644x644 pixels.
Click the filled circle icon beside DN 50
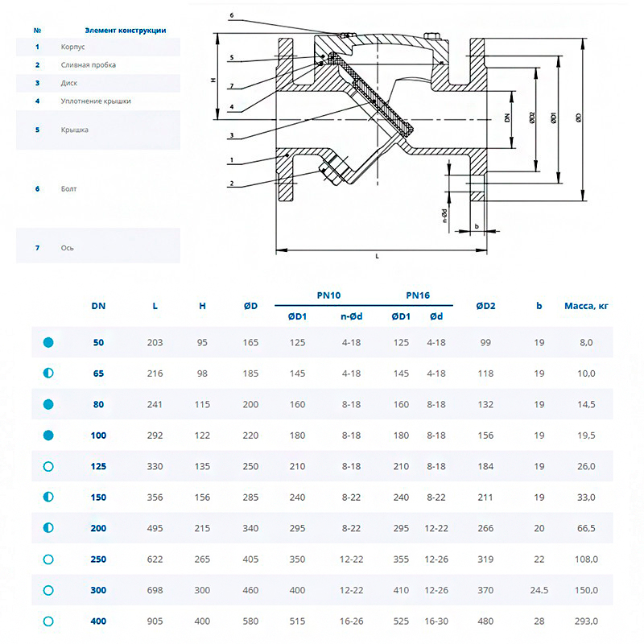pyautogui.click(x=48, y=342)
